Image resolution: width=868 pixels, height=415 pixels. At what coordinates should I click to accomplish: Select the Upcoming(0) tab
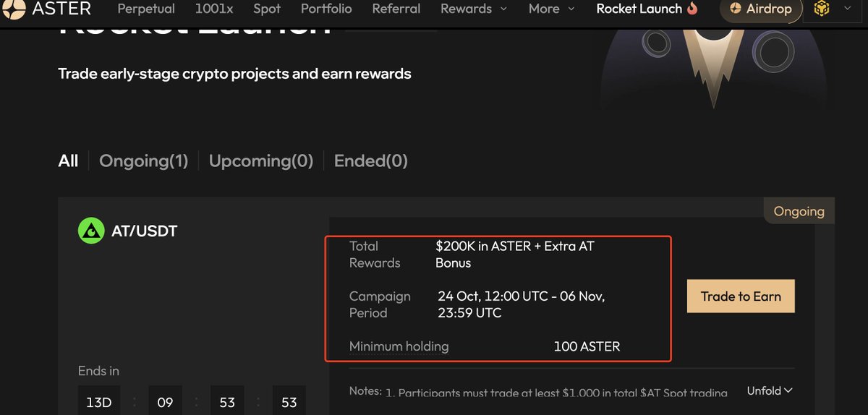[x=261, y=161]
